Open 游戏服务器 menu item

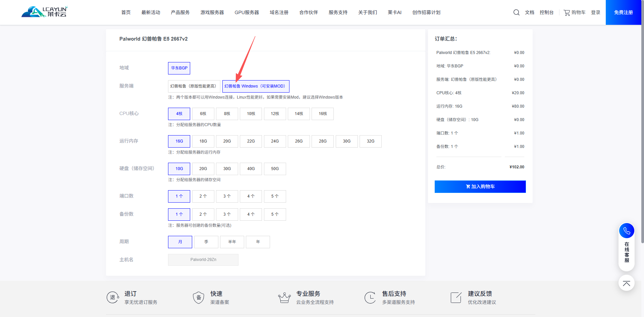click(212, 12)
